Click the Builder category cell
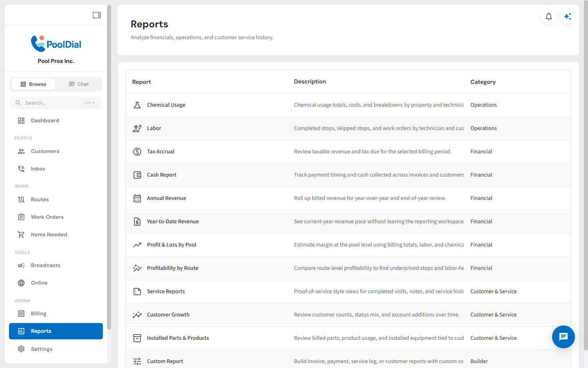The width and height of the screenshot is (588, 368). pos(479,361)
